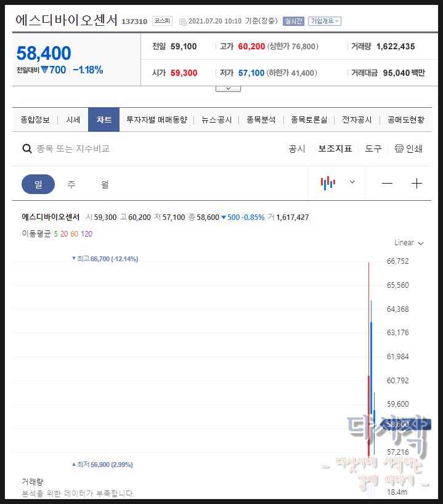Click the 보조지표 option
Screen dimensions: 443x504
335,149
